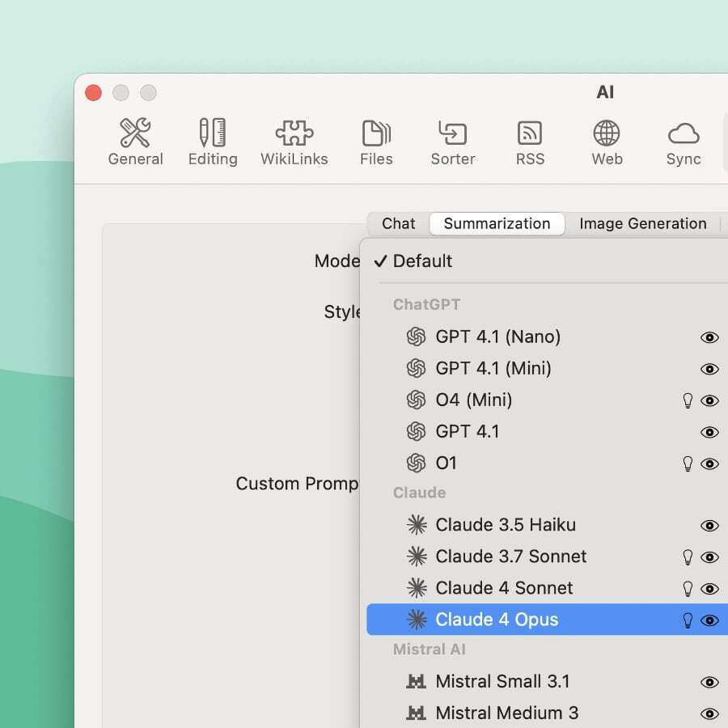Open General preferences pane
The height and width of the screenshot is (728, 728).
coord(135,142)
